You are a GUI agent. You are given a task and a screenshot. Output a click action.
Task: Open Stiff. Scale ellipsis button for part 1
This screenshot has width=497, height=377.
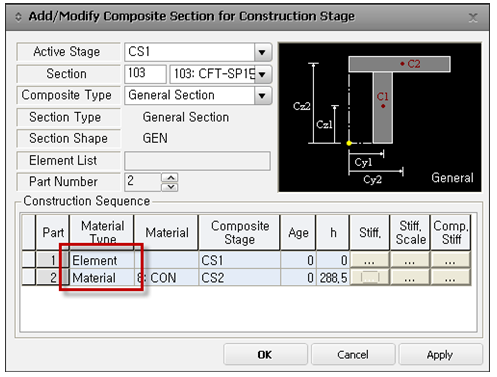tap(410, 260)
